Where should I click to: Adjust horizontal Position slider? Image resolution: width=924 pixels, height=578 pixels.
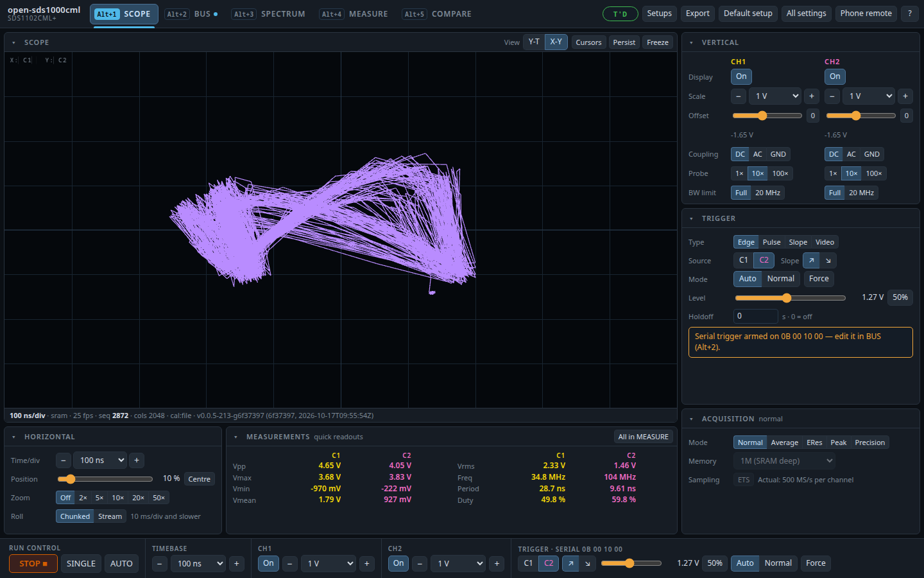coord(105,479)
